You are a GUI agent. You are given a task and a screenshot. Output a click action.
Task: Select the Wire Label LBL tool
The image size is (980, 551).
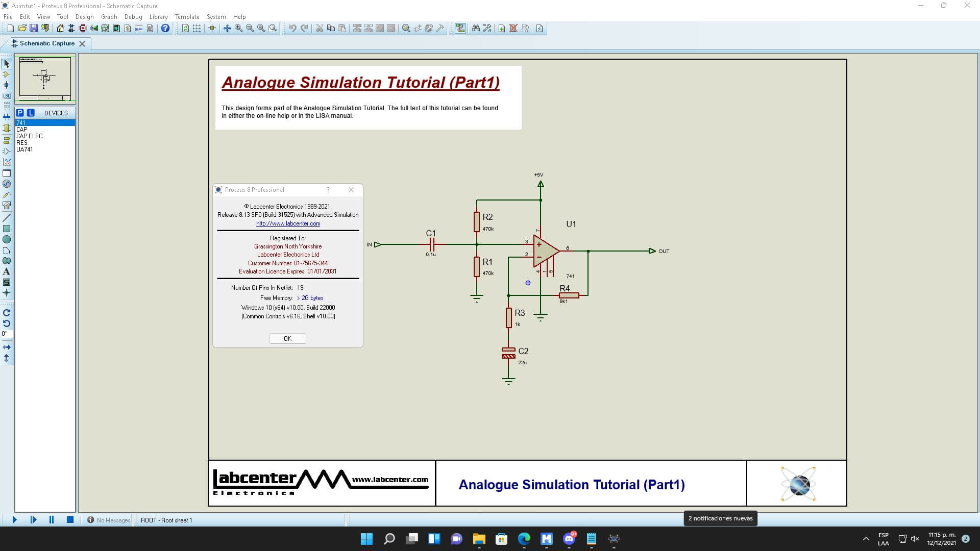7,96
